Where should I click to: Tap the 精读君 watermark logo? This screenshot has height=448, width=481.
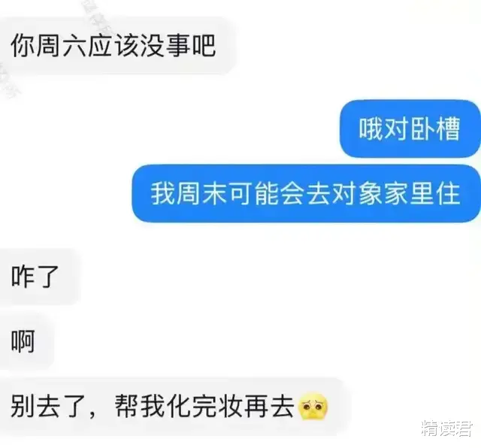pos(447,428)
